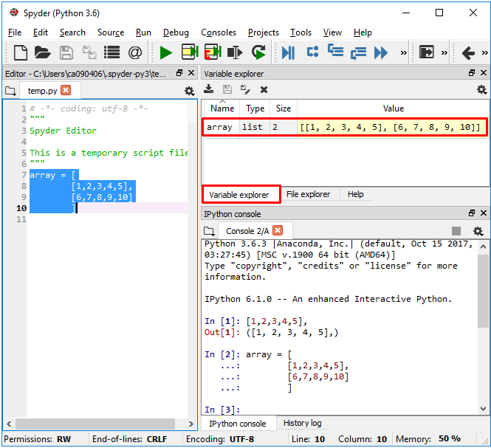Viewport: 491px width, 448px height.
Task: Close the temp.py tab
Action: [66, 90]
